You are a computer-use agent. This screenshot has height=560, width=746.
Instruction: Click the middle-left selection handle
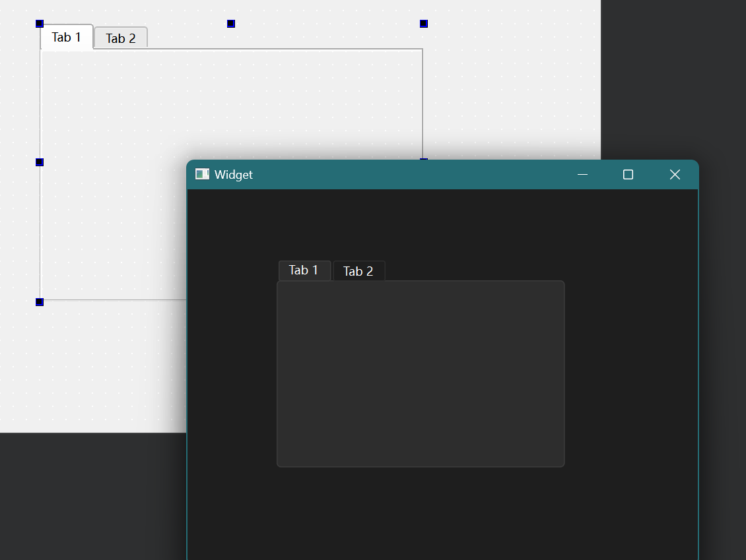pyautogui.click(x=40, y=162)
